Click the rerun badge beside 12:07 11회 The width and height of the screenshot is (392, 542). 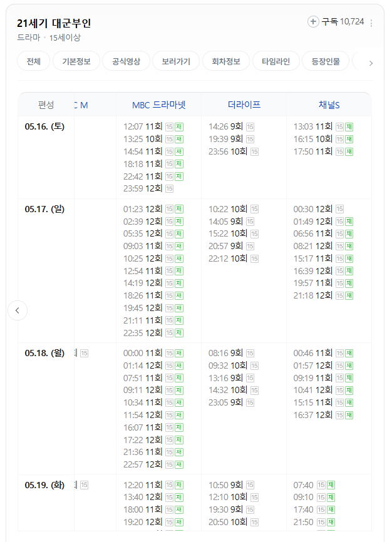pyautogui.click(x=179, y=127)
